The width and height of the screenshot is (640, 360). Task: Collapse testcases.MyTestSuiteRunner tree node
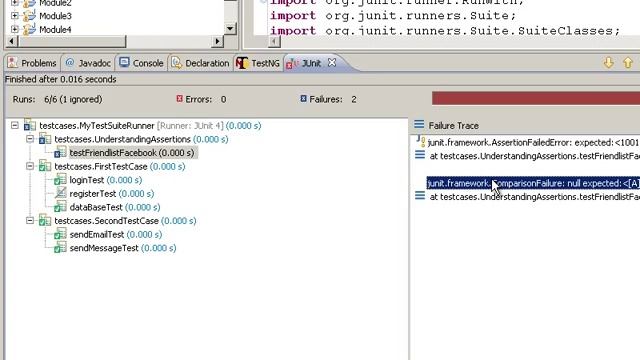tap(15, 125)
